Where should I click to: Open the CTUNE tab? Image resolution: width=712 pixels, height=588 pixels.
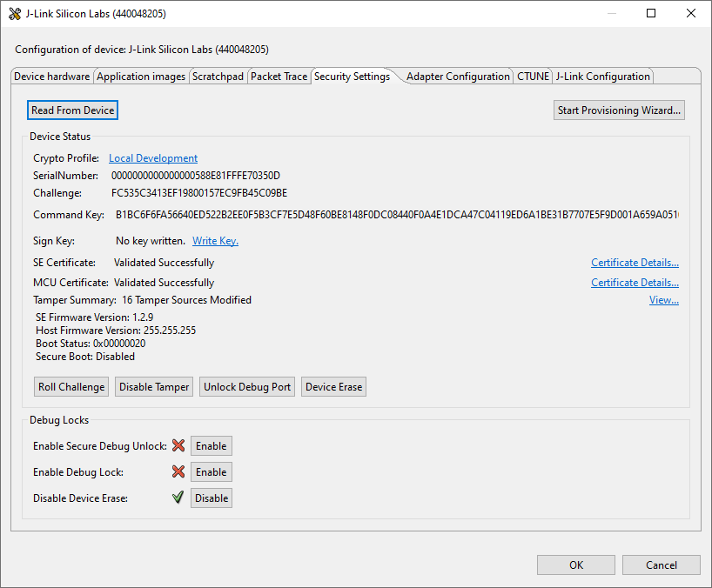click(533, 76)
